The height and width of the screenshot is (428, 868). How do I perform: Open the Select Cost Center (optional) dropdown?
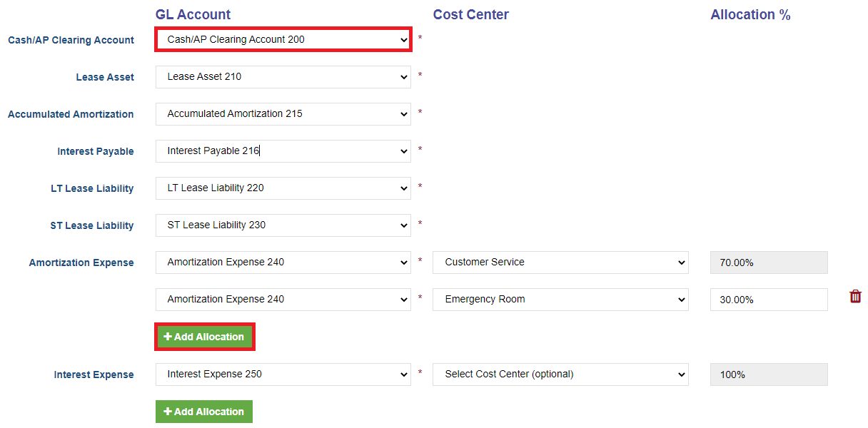click(560, 374)
